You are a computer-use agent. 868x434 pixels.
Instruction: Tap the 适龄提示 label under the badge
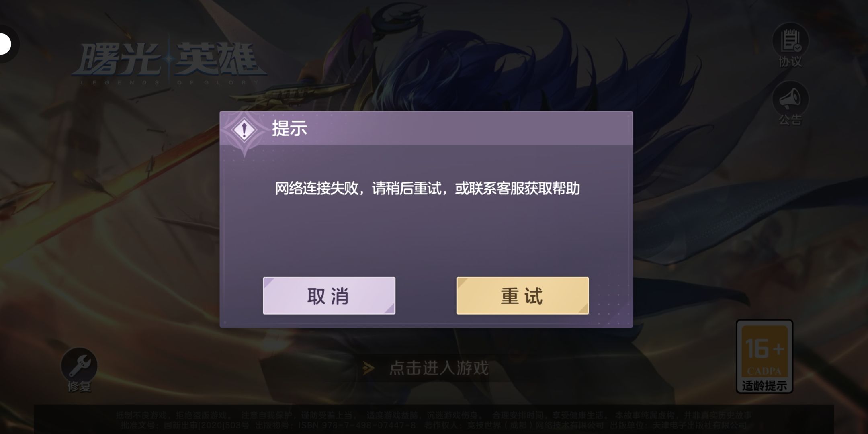click(x=764, y=386)
